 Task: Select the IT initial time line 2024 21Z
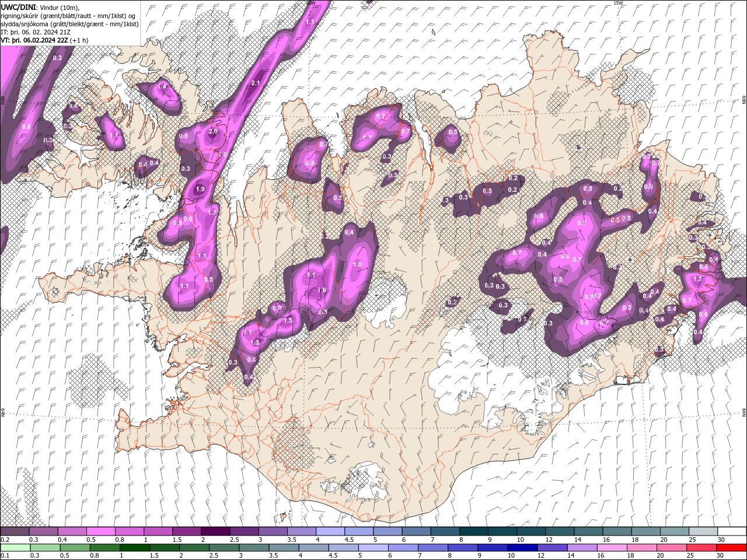click(x=36, y=32)
